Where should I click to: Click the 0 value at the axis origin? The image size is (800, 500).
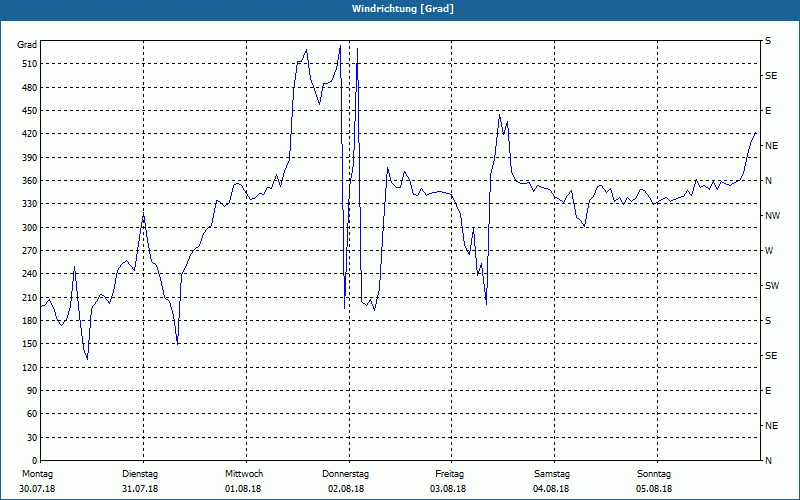(x=35, y=461)
